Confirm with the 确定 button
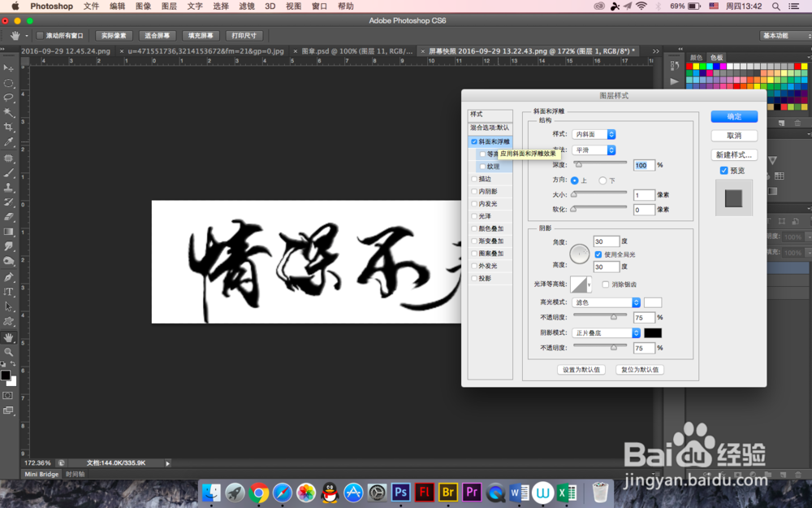812x508 pixels. coord(734,116)
